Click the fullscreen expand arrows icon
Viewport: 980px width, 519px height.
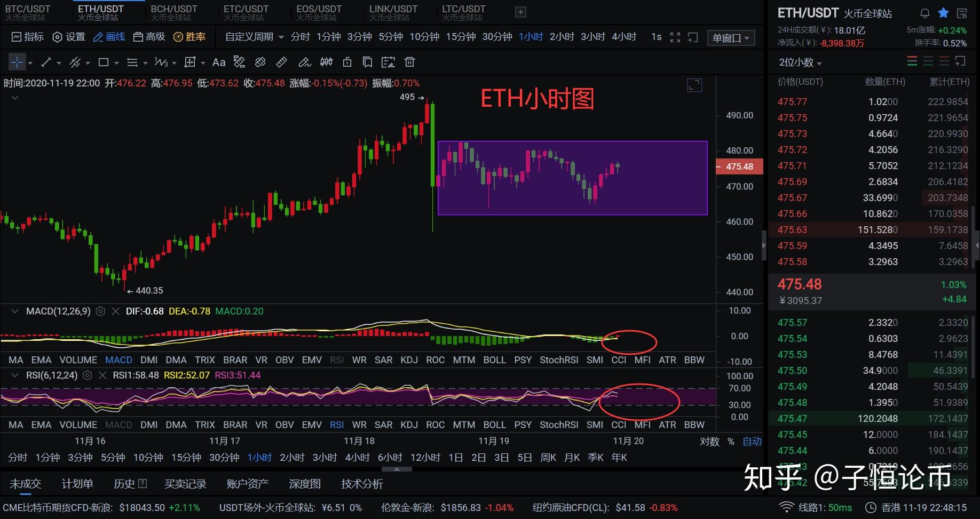point(675,37)
